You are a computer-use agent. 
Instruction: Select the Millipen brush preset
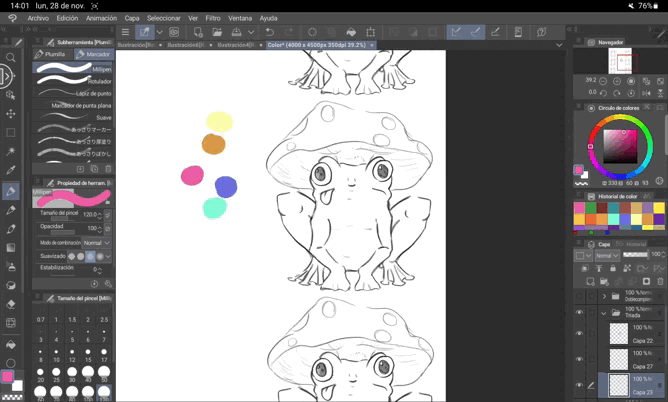pyautogui.click(x=72, y=69)
